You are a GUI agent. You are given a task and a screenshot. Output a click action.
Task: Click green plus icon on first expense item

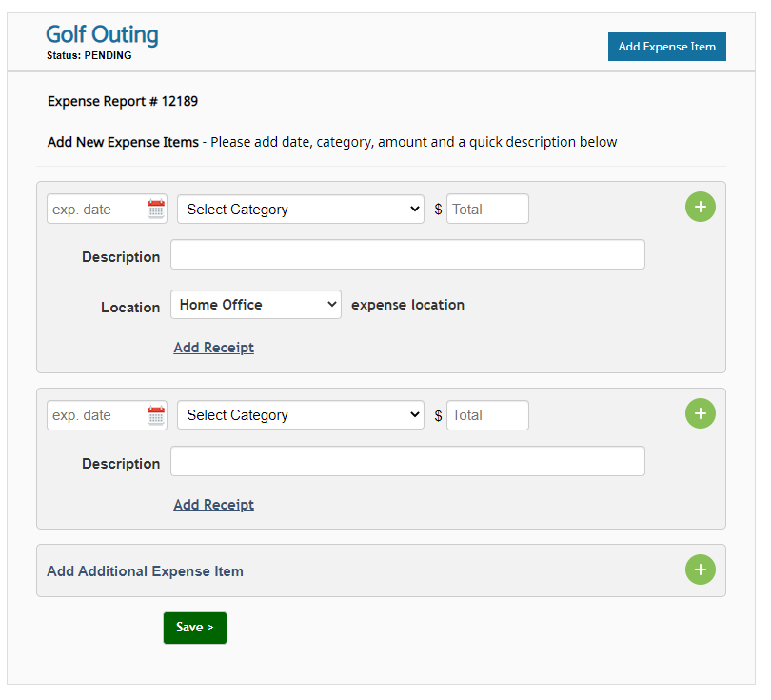(701, 207)
